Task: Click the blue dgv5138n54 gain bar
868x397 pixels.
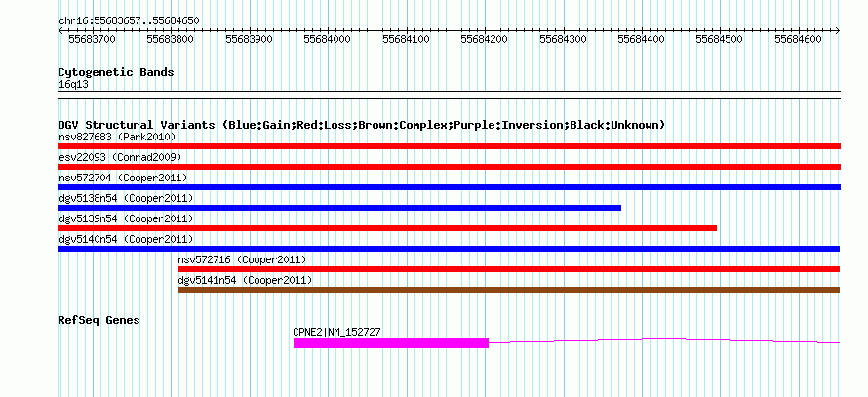Action: (x=339, y=208)
